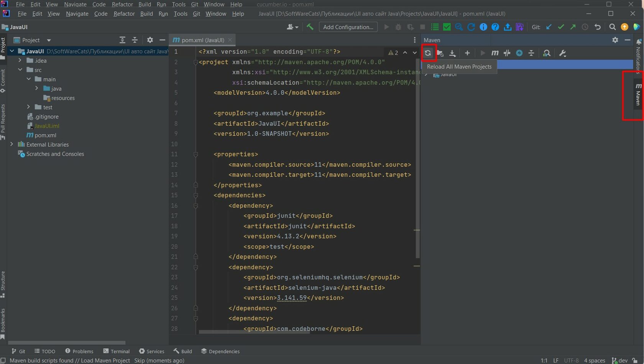This screenshot has width=644, height=364.
Task: Toggle the Pull Requests tool window button
Action: click(3, 122)
